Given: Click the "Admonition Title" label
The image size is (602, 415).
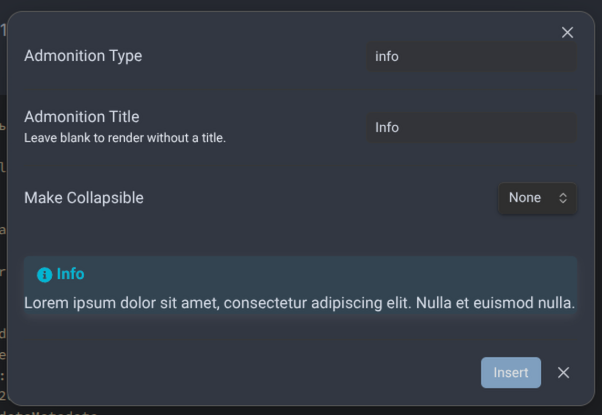Looking at the screenshot, I should (x=82, y=117).
